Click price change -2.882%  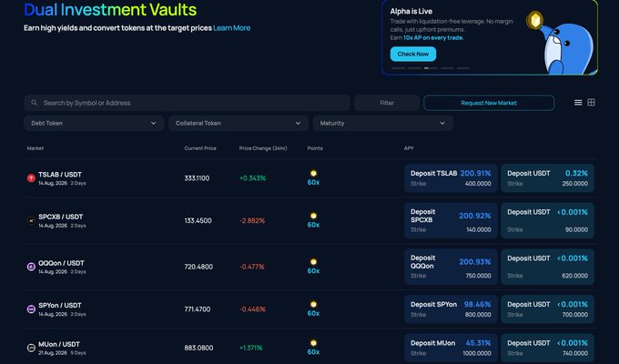pyautogui.click(x=252, y=221)
